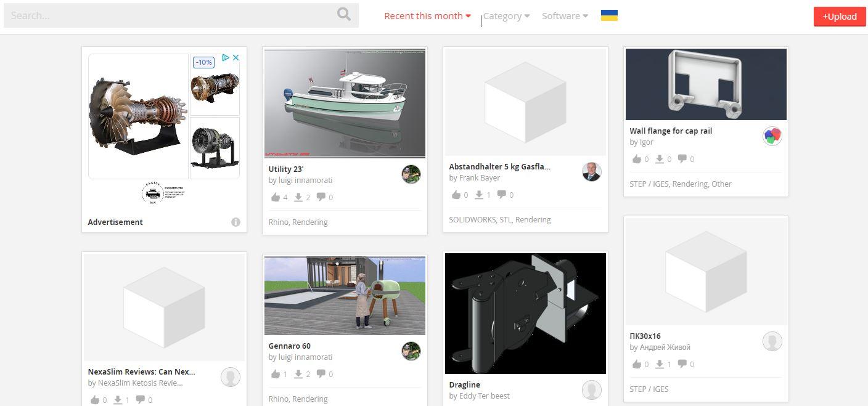
Task: Click comment icon on Abstandhalter card
Action: pos(502,195)
